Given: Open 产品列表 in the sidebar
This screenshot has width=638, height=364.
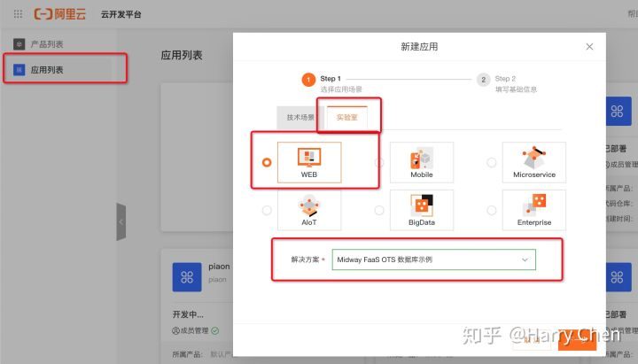Looking at the screenshot, I should pyautogui.click(x=47, y=44).
